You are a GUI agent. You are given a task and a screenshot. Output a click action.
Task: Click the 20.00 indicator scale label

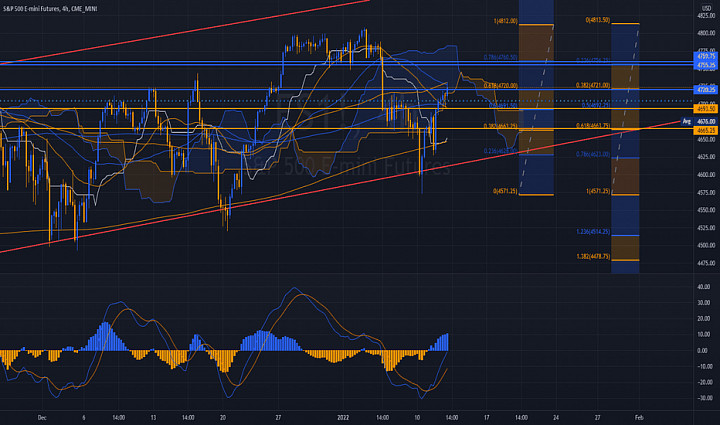(703, 319)
